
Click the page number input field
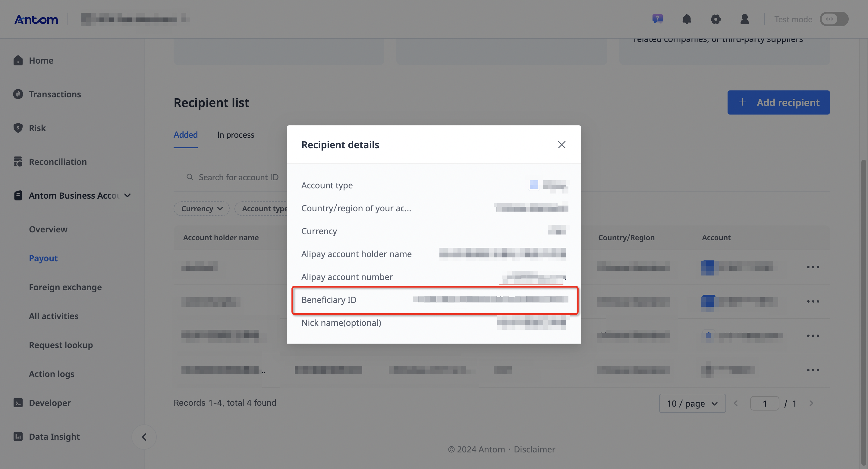pyautogui.click(x=765, y=403)
